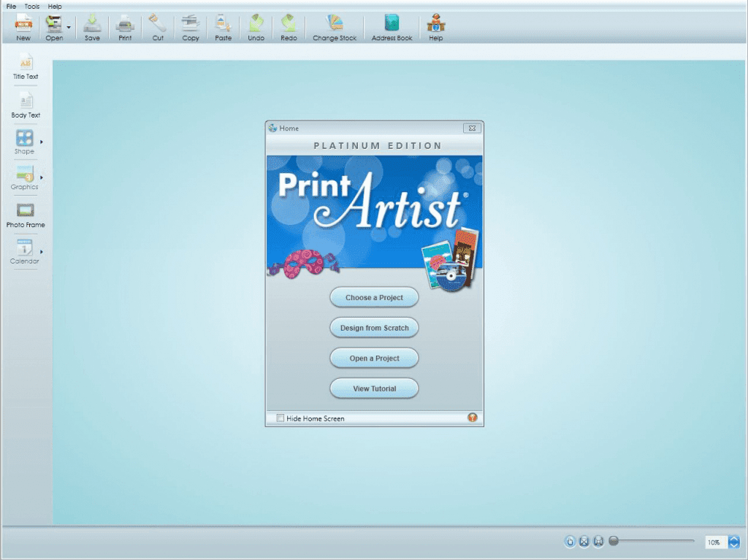Click the Open a Project button
748x560 pixels.
pyautogui.click(x=374, y=358)
